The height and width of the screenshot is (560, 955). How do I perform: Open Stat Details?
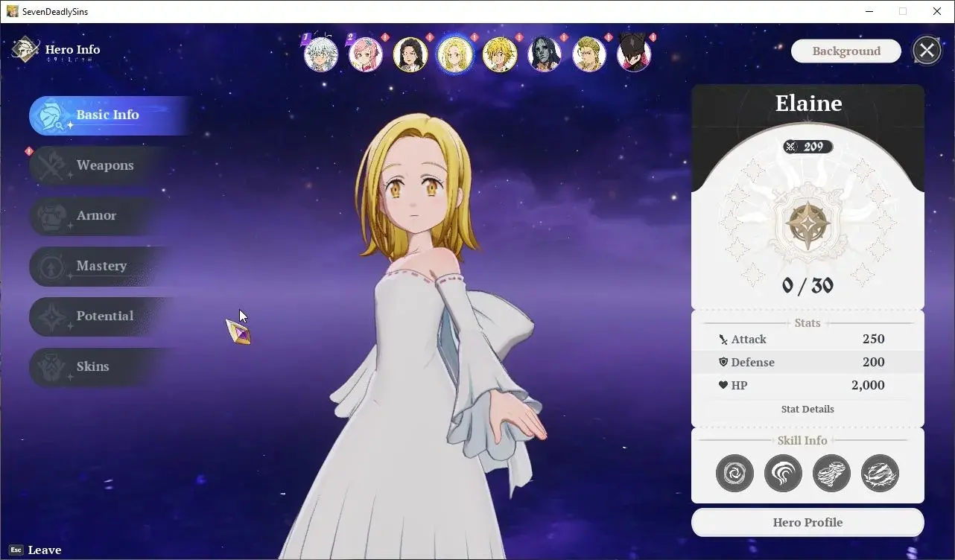(808, 409)
